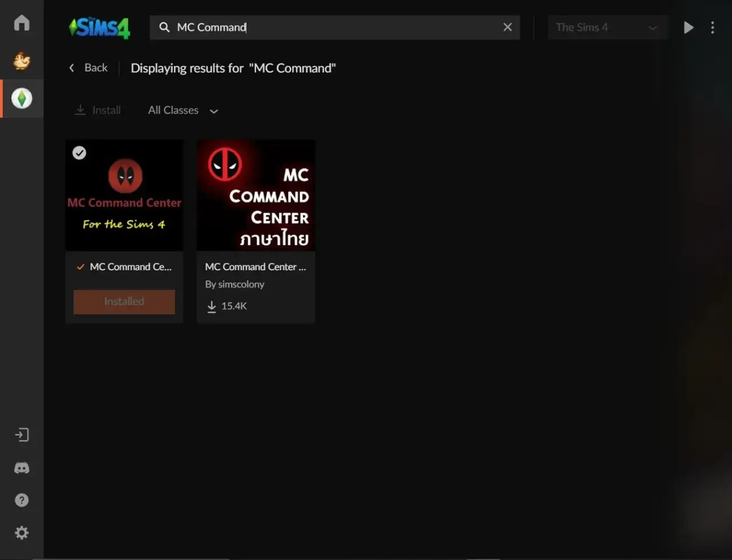Image resolution: width=732 pixels, height=560 pixels.
Task: Click the Installed button on MC Command Center
Action: tap(124, 302)
